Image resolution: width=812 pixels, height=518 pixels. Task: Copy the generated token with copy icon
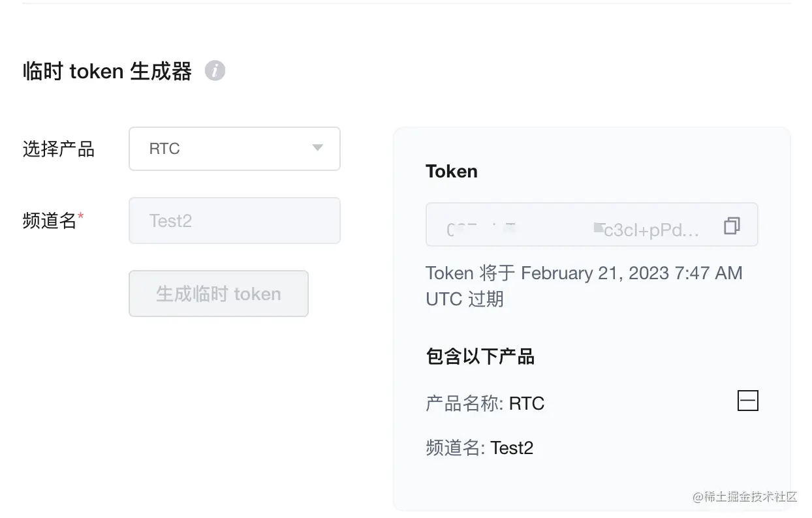coord(732,226)
